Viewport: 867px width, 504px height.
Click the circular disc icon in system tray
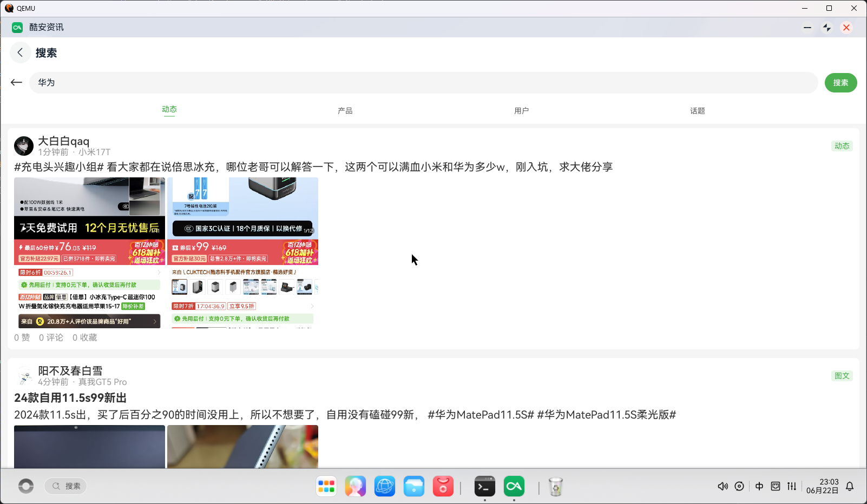click(739, 486)
